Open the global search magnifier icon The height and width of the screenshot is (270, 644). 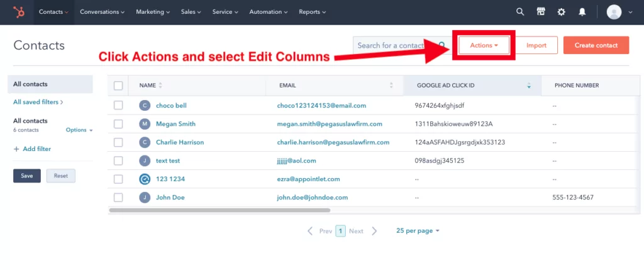520,12
